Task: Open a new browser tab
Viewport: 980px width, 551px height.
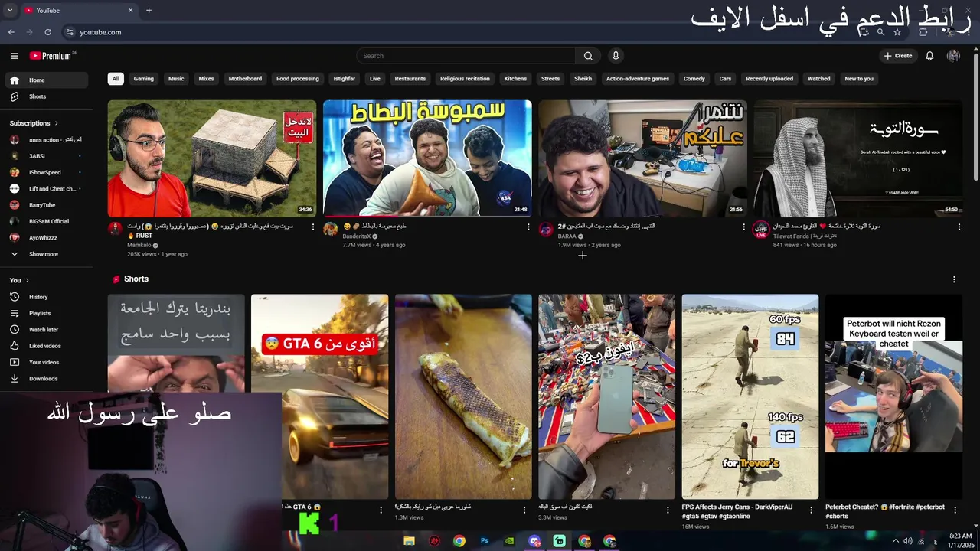Action: 149,10
